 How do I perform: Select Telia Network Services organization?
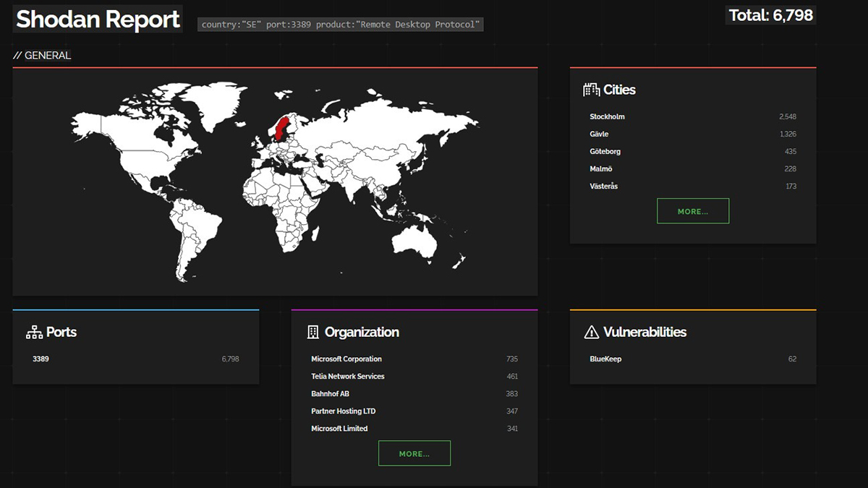click(347, 376)
